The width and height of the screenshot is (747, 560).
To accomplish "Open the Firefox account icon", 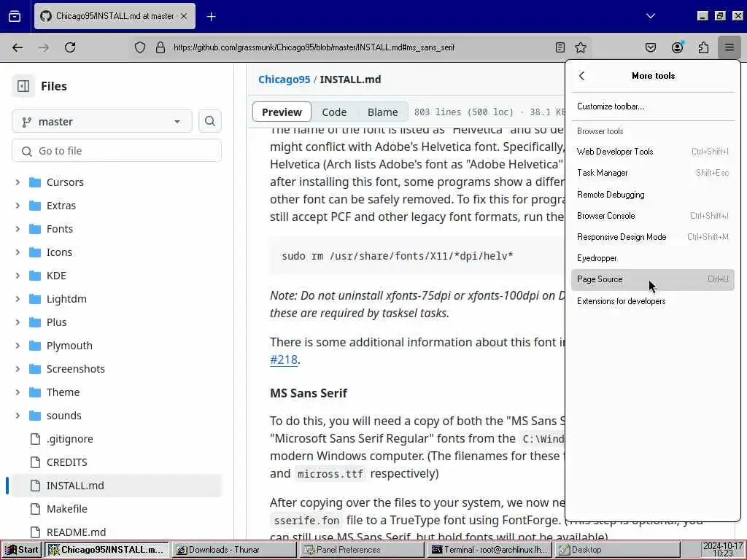I will click(677, 47).
